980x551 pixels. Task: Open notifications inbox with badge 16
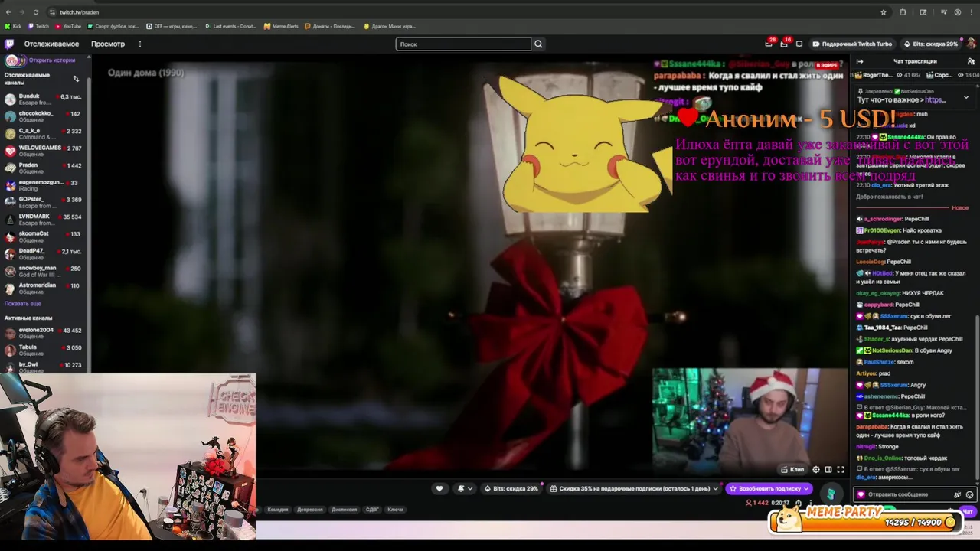(x=784, y=44)
